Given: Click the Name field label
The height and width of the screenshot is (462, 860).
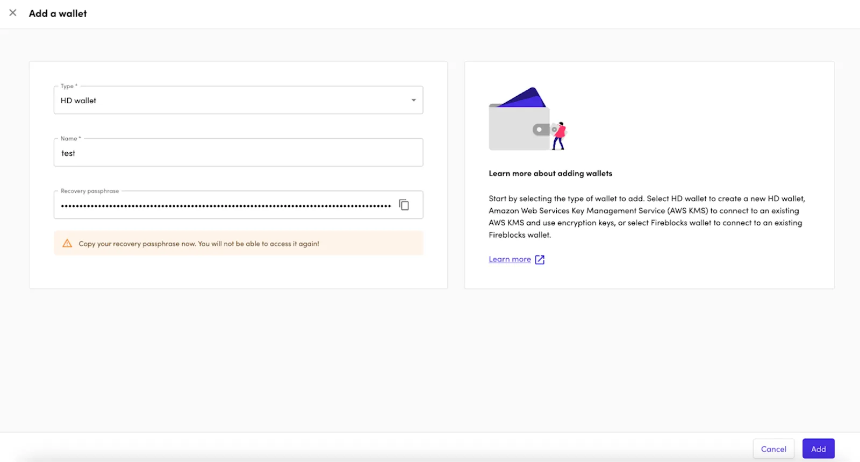Looking at the screenshot, I should click(x=70, y=138).
